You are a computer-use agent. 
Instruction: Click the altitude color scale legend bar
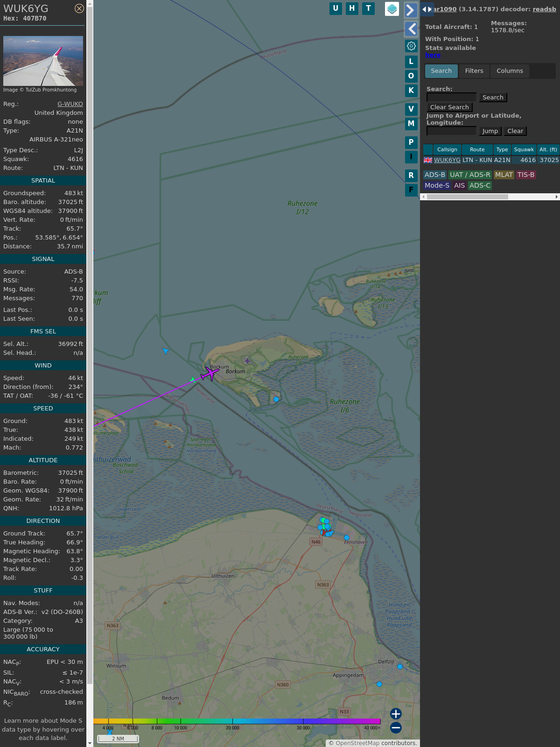(x=237, y=721)
